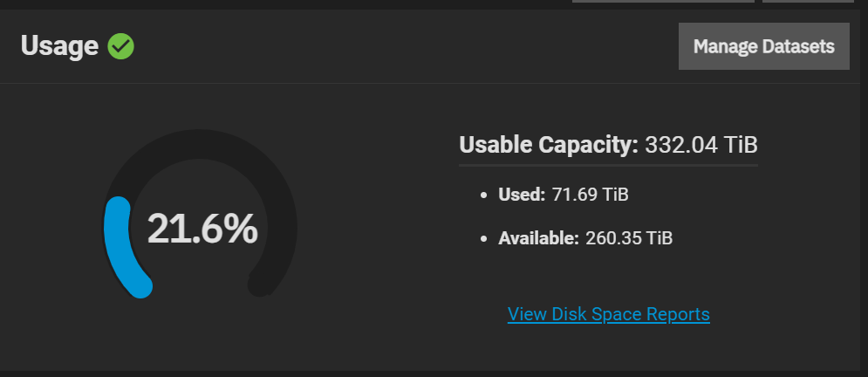Viewport: 868px width, 377px height.
Task: Click the green healthy checkmark icon
Action: 120,46
